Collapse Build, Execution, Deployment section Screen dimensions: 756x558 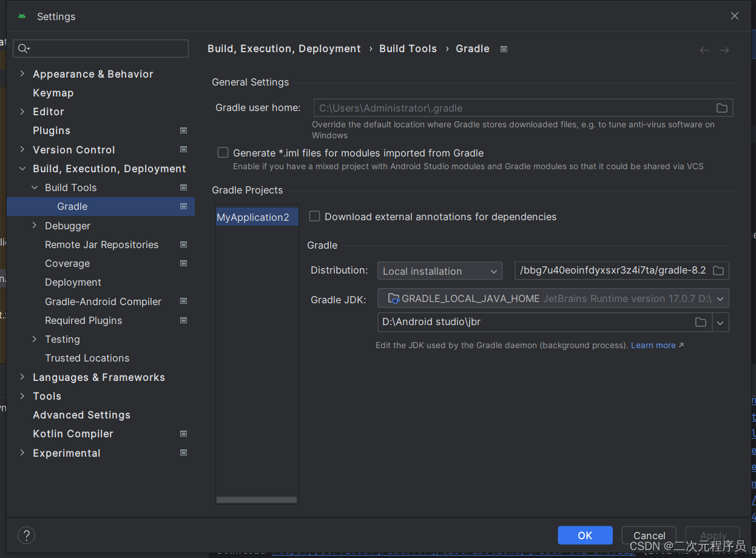(22, 169)
